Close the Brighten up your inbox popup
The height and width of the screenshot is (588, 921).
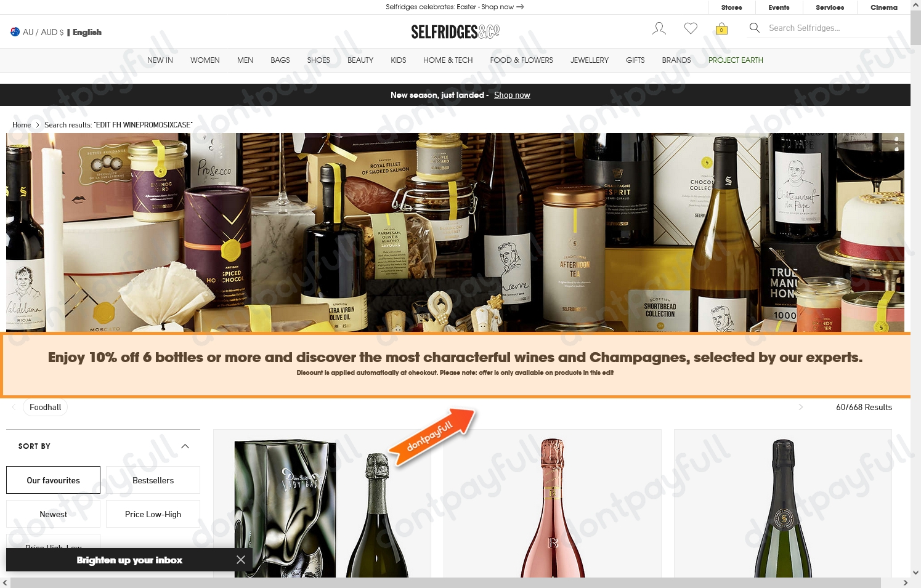point(241,560)
